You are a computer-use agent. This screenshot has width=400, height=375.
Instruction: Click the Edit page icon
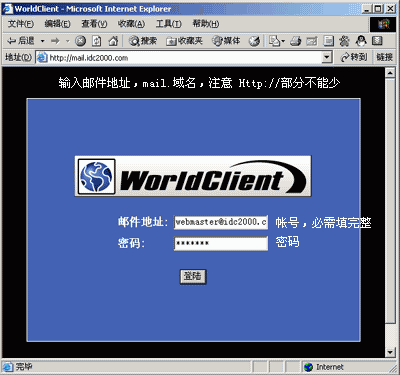(x=312, y=41)
